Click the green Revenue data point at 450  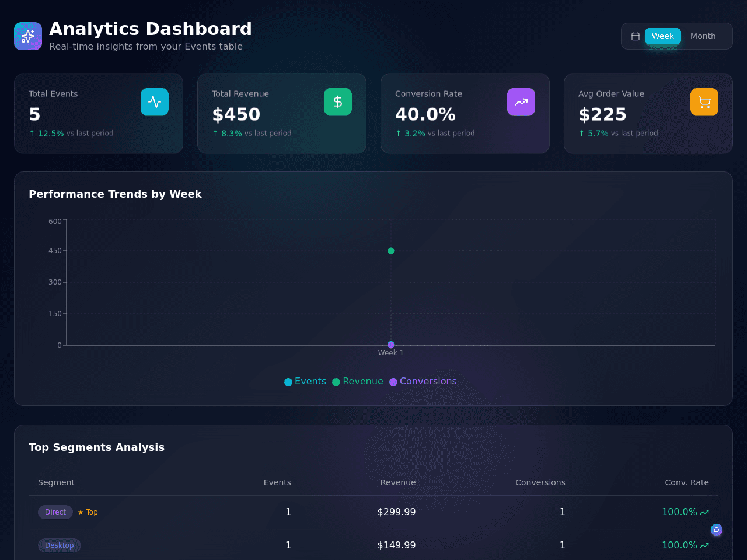(x=391, y=251)
